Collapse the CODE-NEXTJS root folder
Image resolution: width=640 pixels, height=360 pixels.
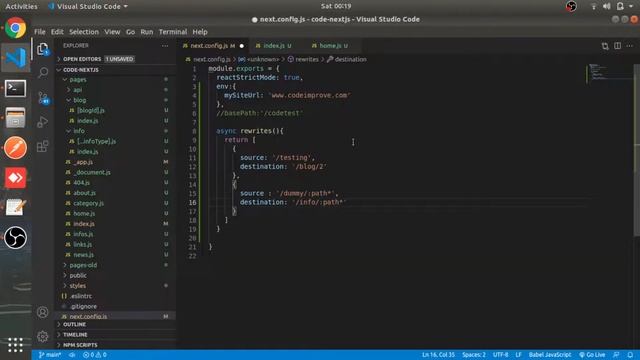click(x=116, y=70)
